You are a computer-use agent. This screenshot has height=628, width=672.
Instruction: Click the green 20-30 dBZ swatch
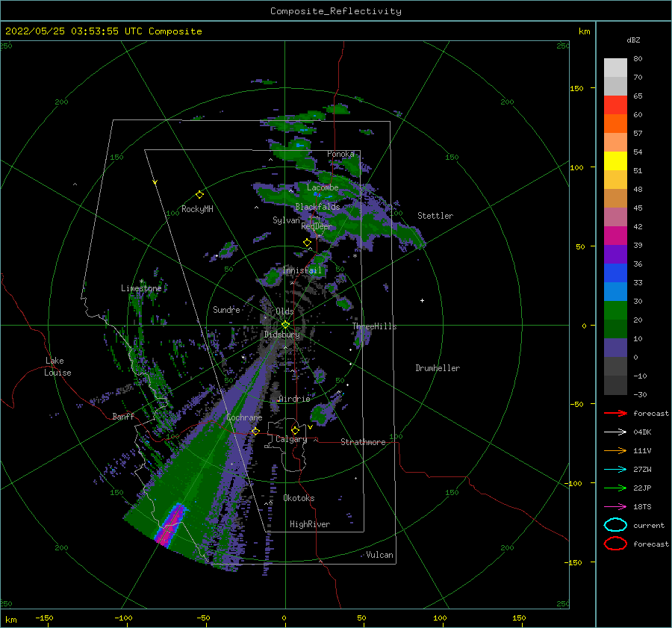click(x=615, y=311)
